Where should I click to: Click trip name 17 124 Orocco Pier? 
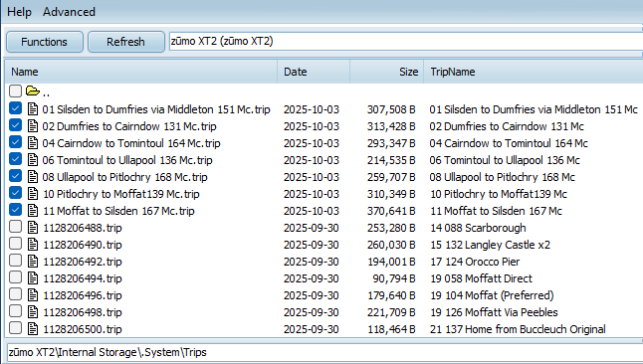tap(475, 262)
